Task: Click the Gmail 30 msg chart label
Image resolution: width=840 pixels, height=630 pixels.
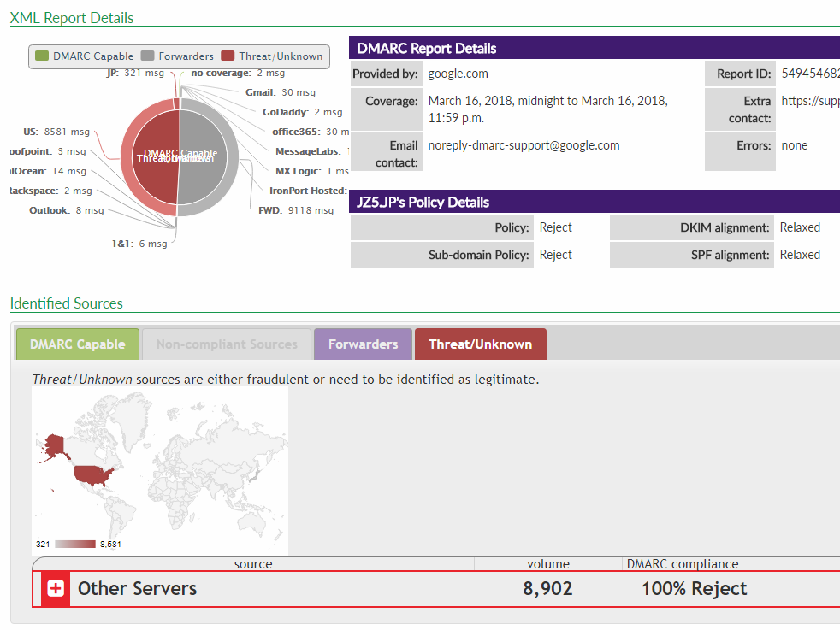Action: click(281, 92)
